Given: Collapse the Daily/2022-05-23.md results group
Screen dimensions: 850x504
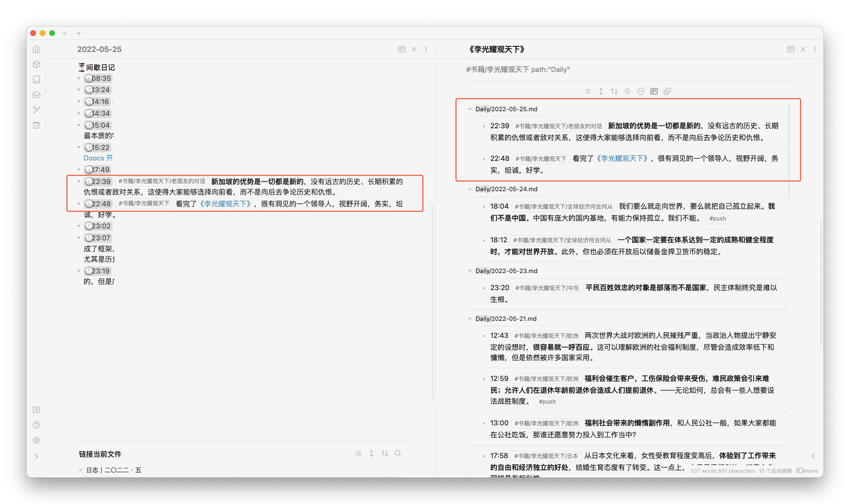Looking at the screenshot, I should coord(470,271).
